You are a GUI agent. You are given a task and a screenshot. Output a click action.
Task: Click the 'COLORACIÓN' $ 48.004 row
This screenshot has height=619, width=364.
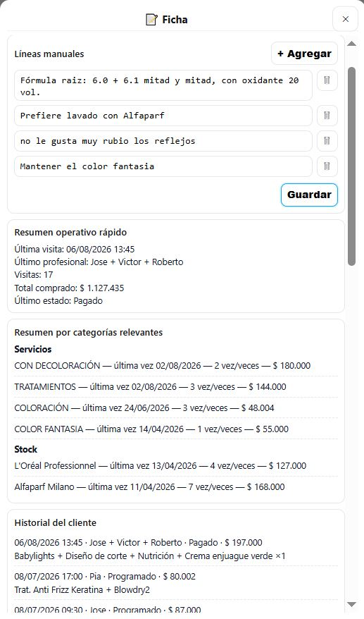(x=176, y=407)
